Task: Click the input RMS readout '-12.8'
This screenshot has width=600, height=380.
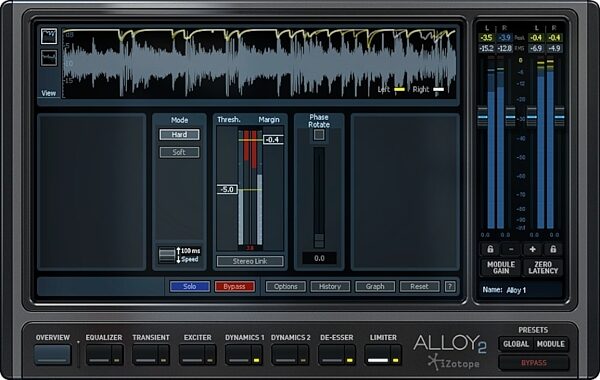Action: pos(504,48)
